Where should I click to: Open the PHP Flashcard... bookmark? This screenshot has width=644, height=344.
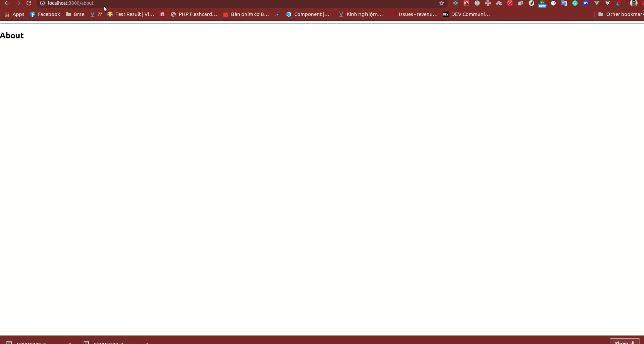(x=194, y=14)
